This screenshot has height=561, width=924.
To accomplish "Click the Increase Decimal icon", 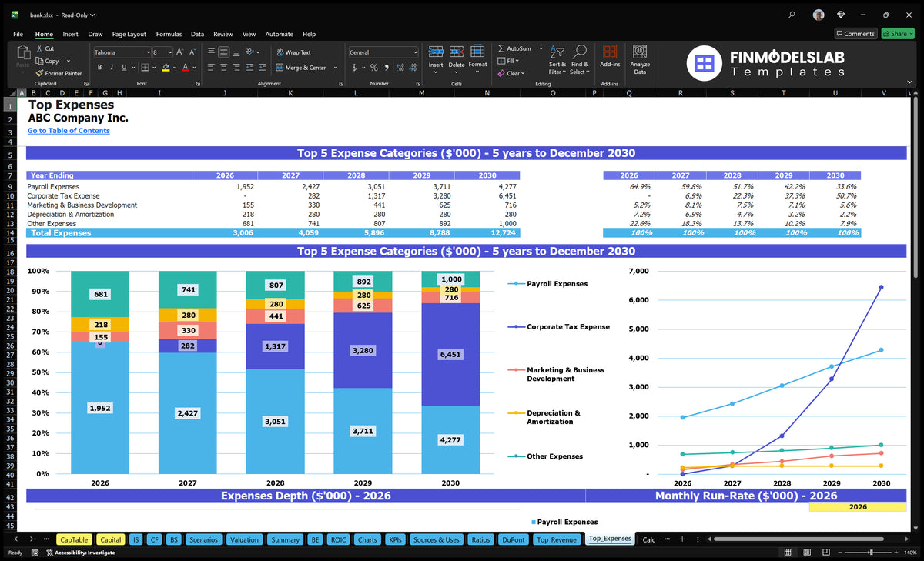I will [x=399, y=68].
